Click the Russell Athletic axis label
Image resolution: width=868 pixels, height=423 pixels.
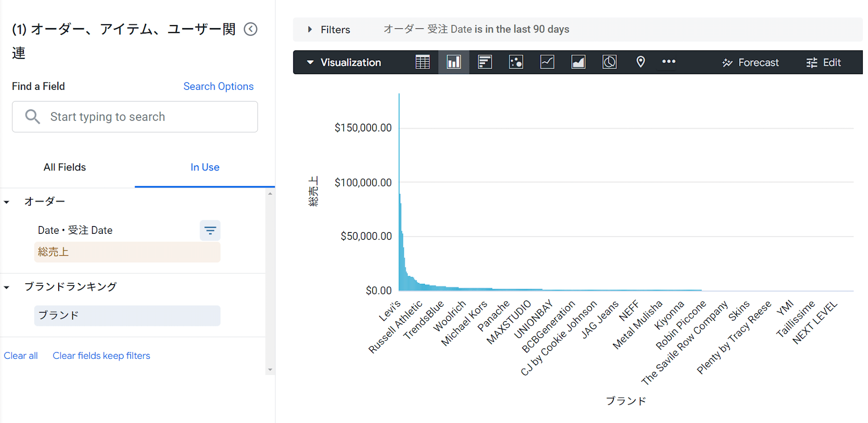pyautogui.click(x=395, y=327)
